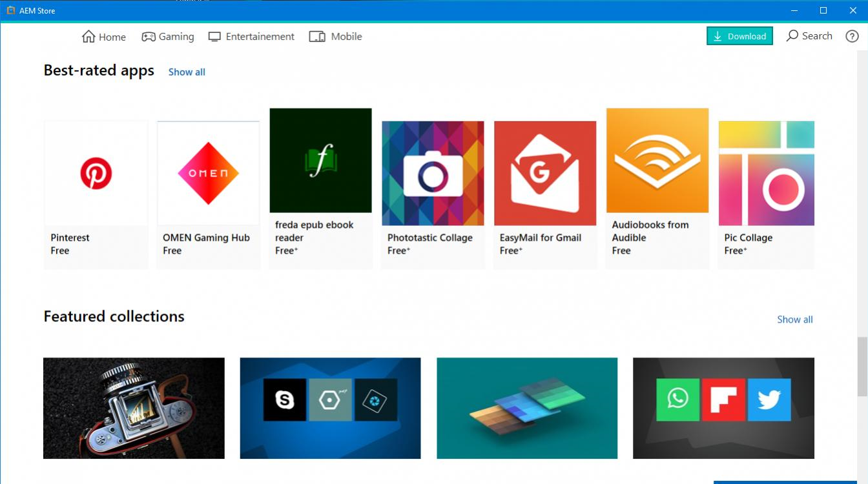Click the hexagon app icon in collection
This screenshot has width=868, height=484.
[x=330, y=400]
